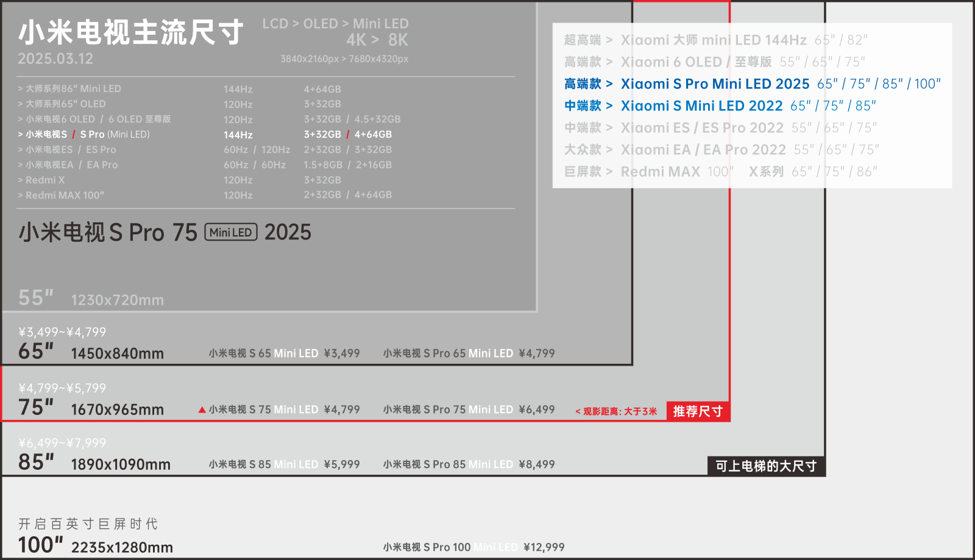Viewport: 975px width, 560px height.
Task: Click the 开启百英寸巨屏时代 caption
Action: [x=88, y=524]
